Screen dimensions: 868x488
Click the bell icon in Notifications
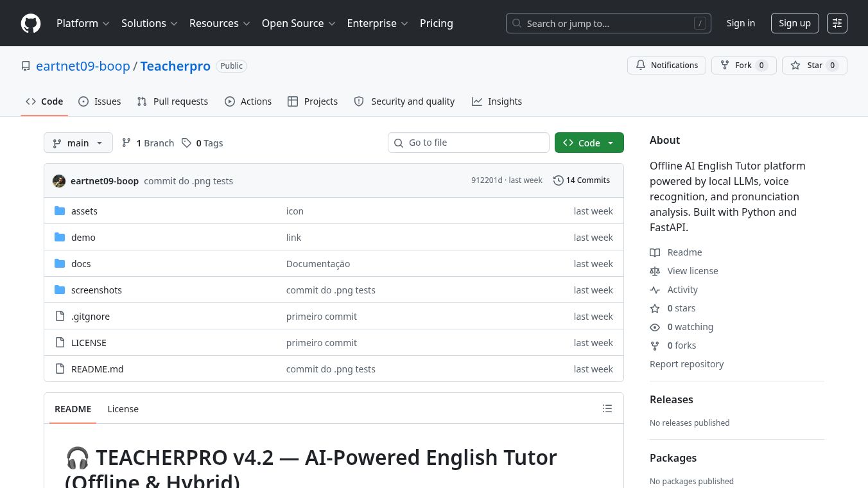(x=641, y=65)
